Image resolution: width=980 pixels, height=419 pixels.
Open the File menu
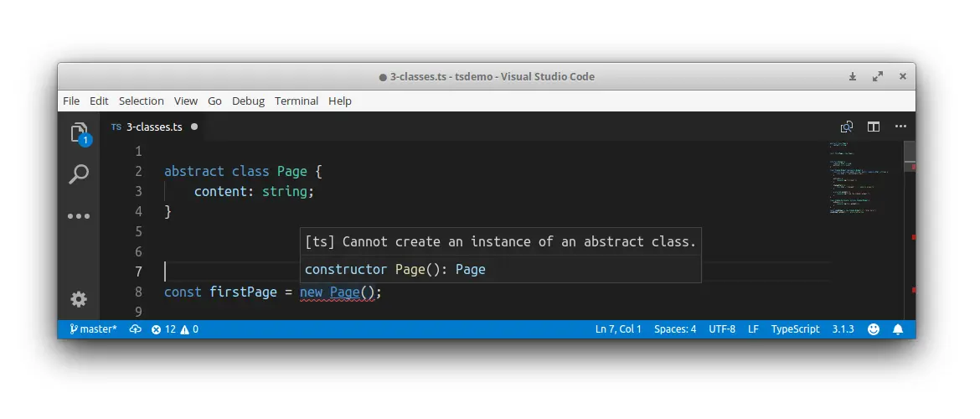tap(71, 101)
